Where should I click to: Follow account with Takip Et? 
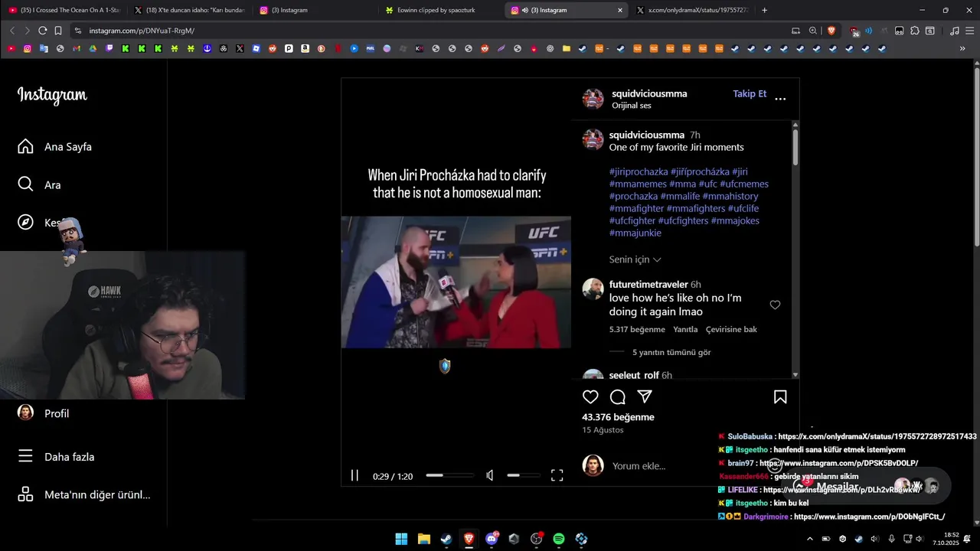(750, 93)
